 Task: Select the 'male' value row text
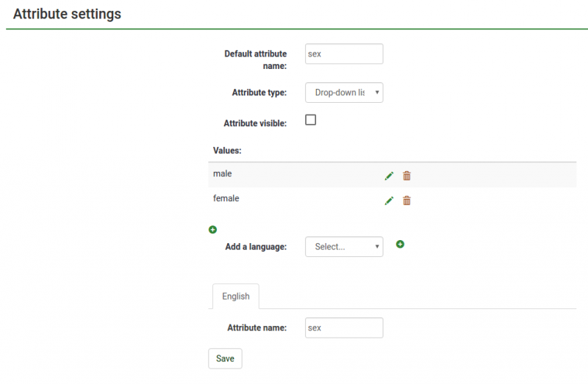tap(223, 174)
